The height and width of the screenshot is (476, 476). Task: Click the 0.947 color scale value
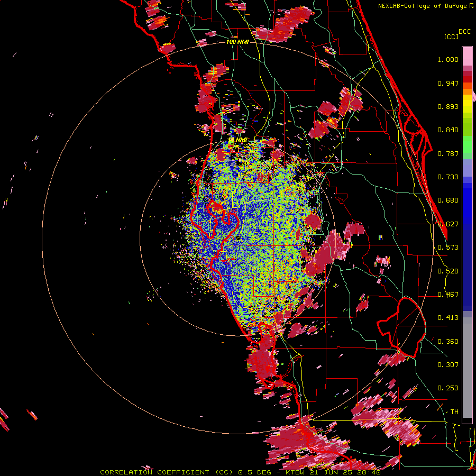coord(448,83)
